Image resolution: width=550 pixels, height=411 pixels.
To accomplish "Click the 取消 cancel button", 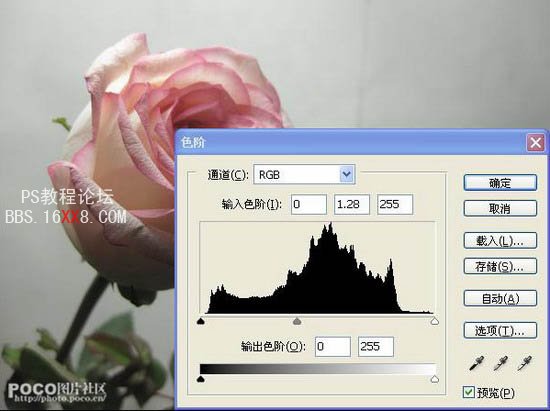I will tap(500, 209).
